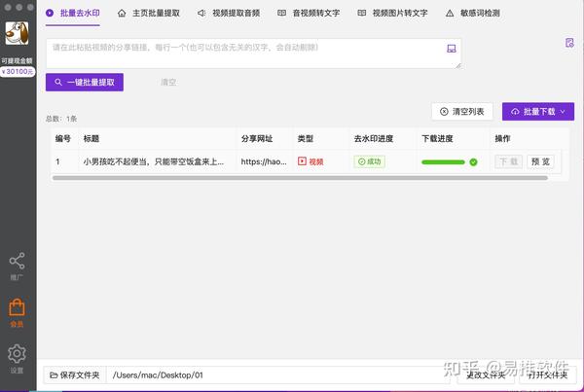Screen dimensions: 584x392
Task: Click the dog avatar profile picture
Action: 17,33
